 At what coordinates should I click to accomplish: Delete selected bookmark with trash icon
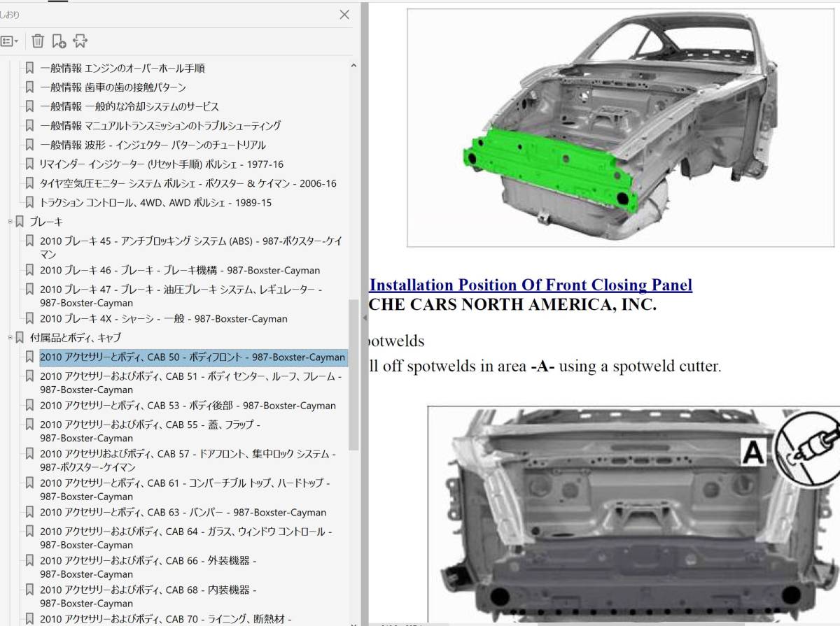[x=38, y=41]
